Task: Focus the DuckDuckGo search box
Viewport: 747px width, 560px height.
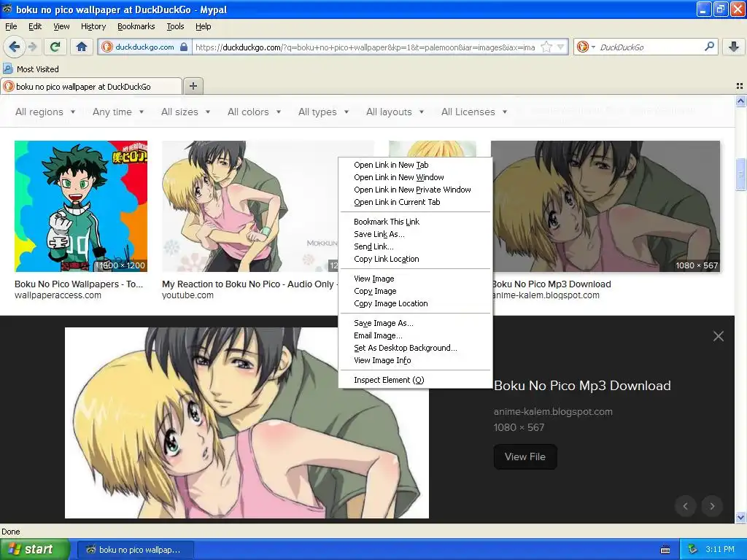Action: pyautogui.click(x=650, y=47)
